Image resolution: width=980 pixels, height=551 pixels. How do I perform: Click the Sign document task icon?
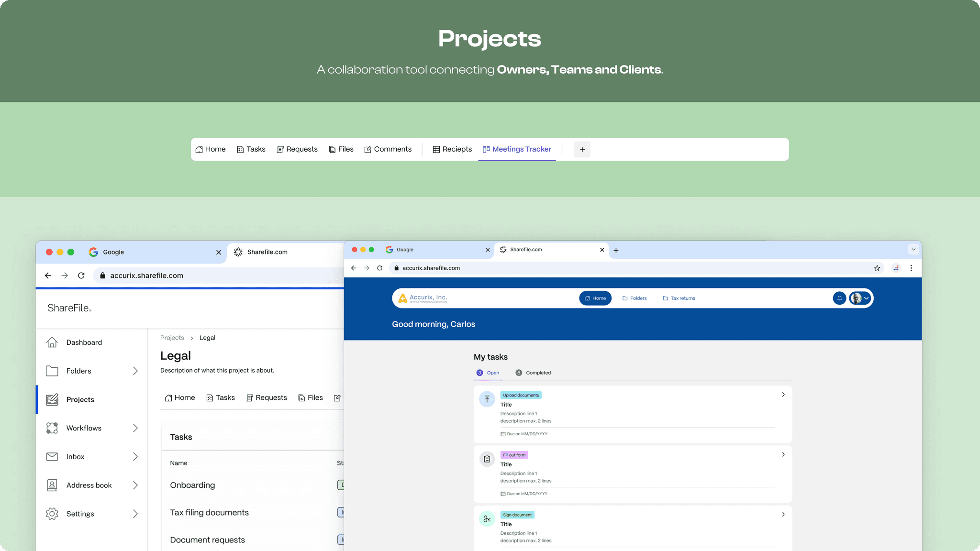(487, 519)
